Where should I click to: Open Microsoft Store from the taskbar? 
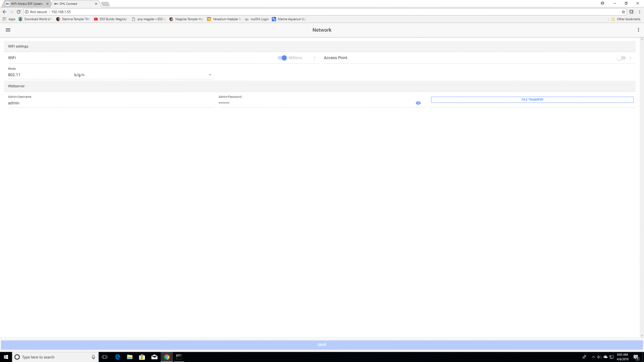tap(142, 357)
